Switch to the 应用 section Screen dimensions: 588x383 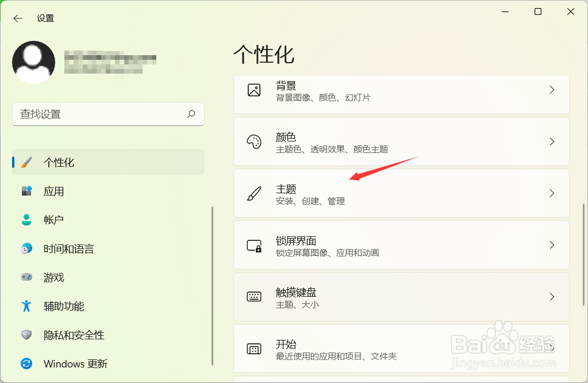[54, 191]
